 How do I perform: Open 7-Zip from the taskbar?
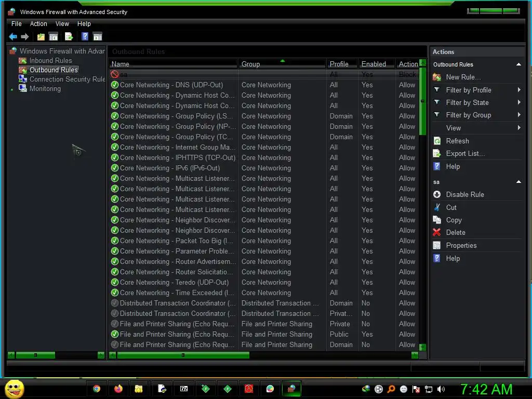point(184,389)
